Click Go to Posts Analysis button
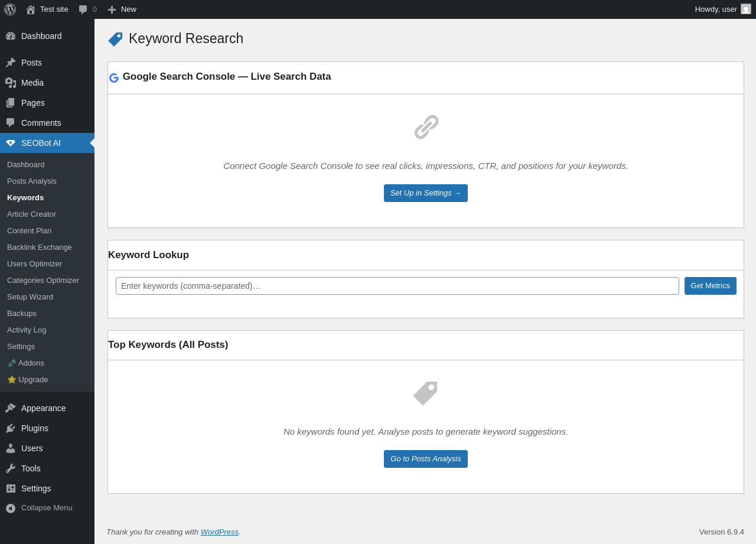The width and height of the screenshot is (756, 544). pos(425,459)
